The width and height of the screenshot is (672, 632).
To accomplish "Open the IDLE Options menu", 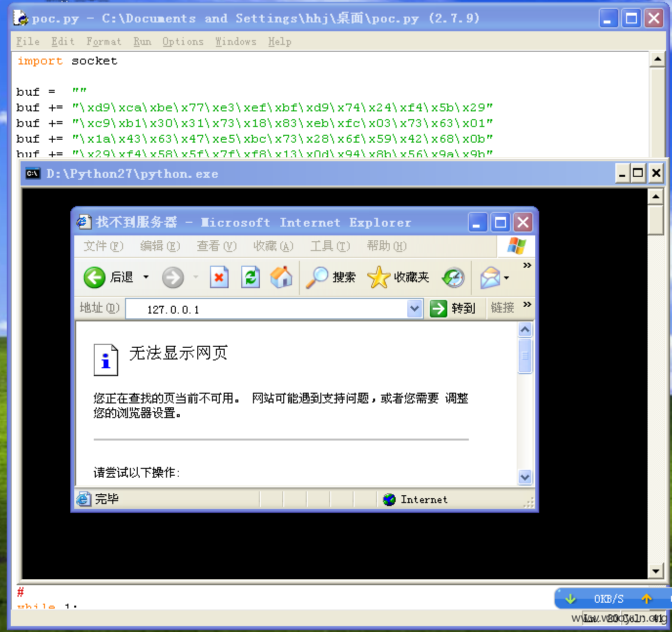I will [x=183, y=42].
